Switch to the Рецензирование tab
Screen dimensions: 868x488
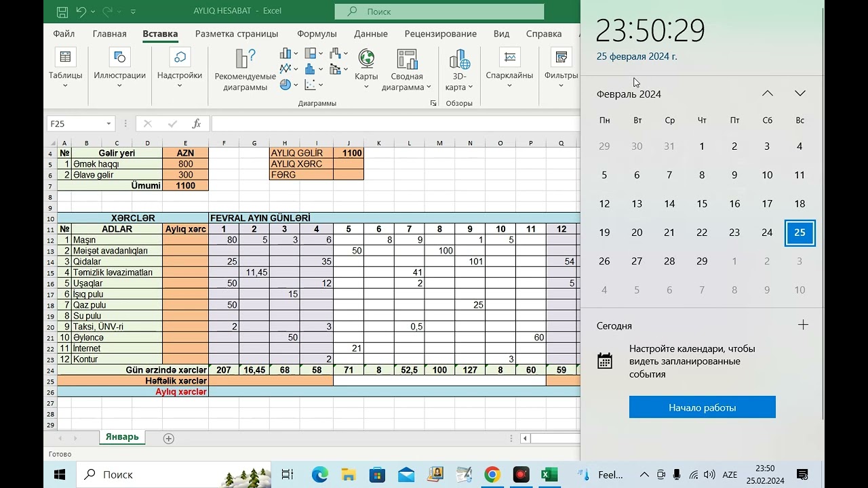(x=441, y=33)
